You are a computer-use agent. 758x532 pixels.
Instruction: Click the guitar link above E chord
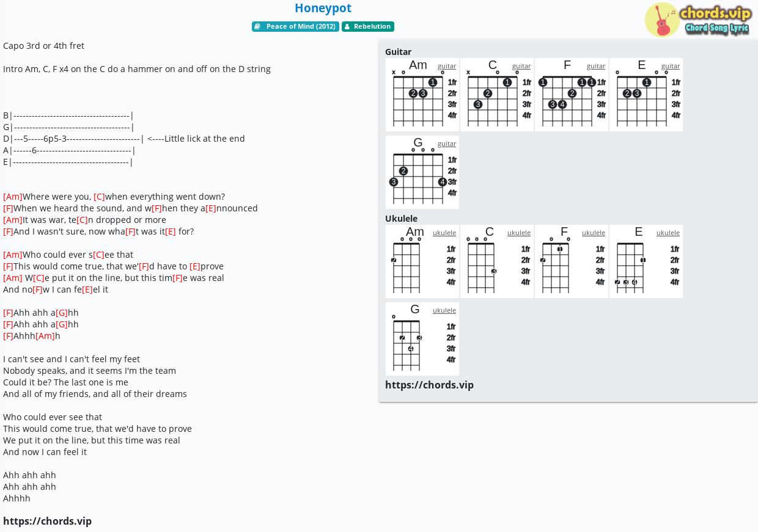(671, 66)
